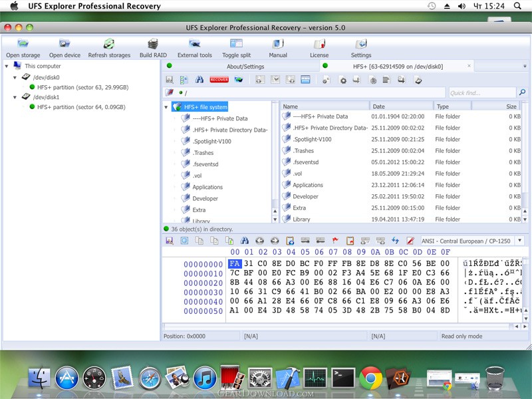The image size is (532, 399).
Task: Click the red pencil edit icon in hex toolbar
Action: pyautogui.click(x=410, y=241)
